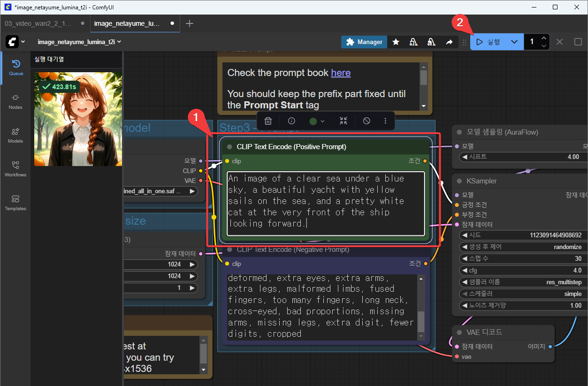This screenshot has height=386, width=588.
Task: Open the Templates sidebar panel
Action: tap(15, 203)
